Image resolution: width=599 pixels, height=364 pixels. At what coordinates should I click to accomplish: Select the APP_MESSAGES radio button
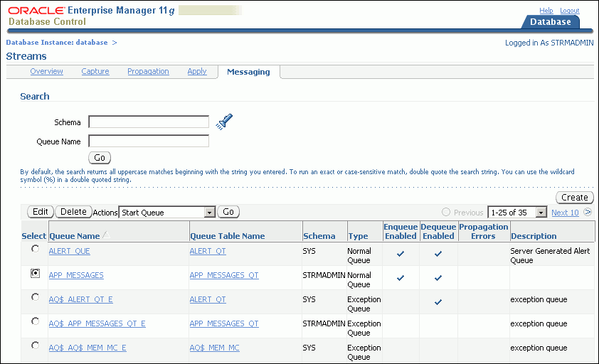(35, 273)
